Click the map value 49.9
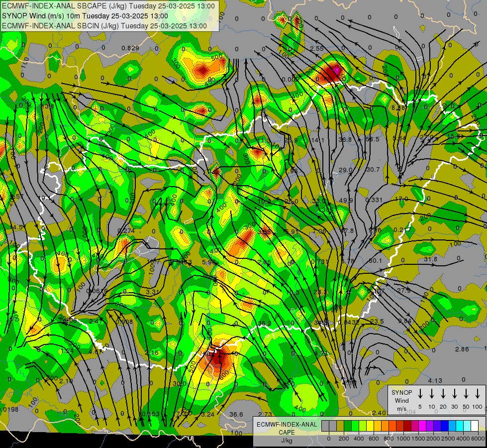487x448 pixels. click(x=346, y=200)
